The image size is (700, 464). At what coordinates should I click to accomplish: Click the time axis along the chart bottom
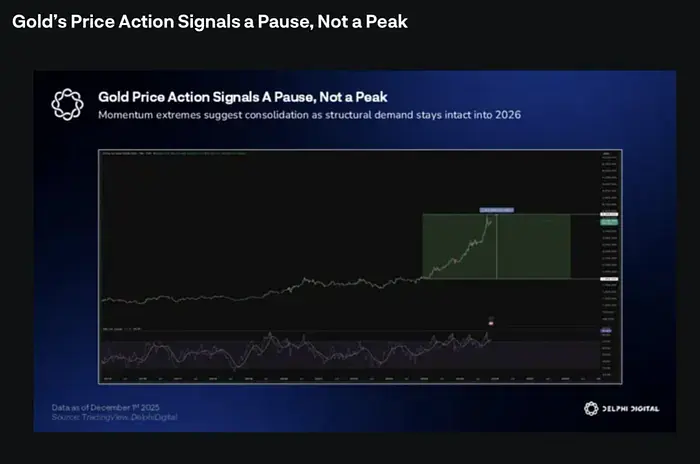click(x=350, y=379)
